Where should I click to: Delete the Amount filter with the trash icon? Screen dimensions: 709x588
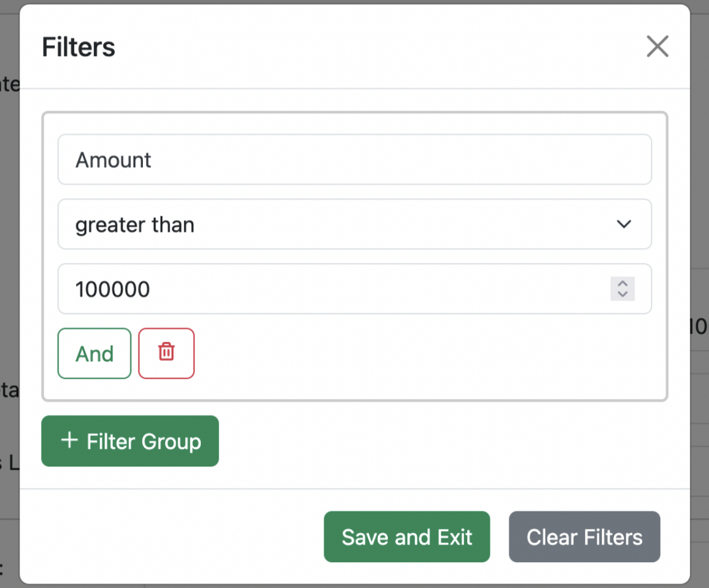(166, 352)
